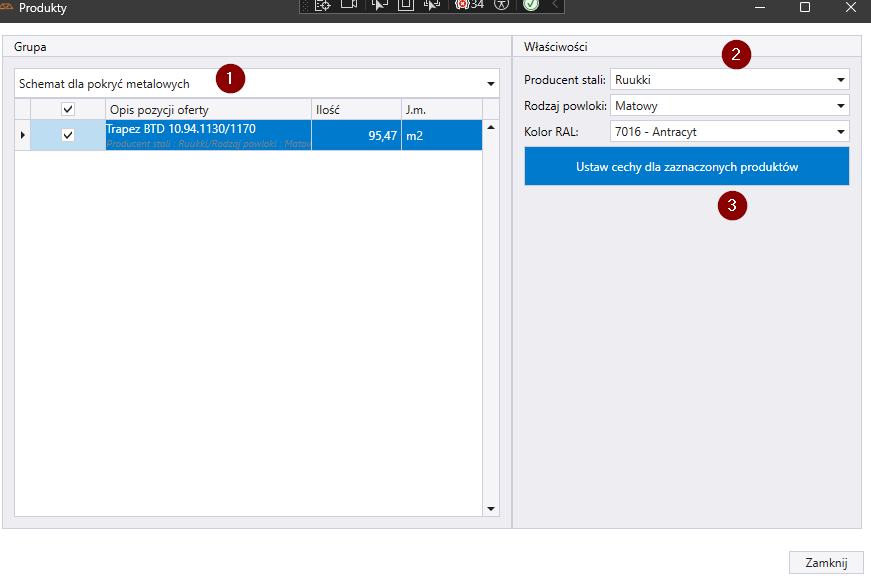Click the Opis pozycji oferty column header
The width and height of the screenshot is (871, 579).
pyautogui.click(x=208, y=109)
